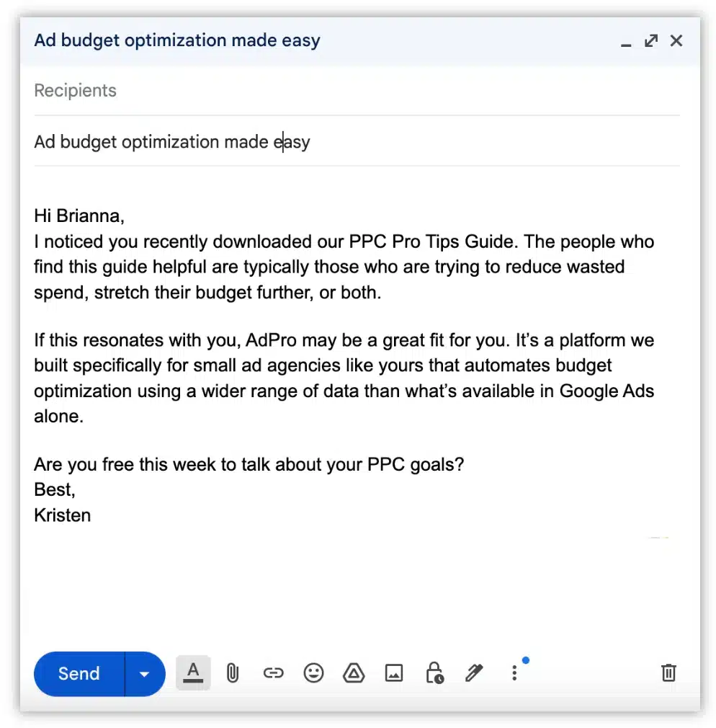Expand more send options arrow
Viewport: 716px width, 728px height.
[x=144, y=674]
